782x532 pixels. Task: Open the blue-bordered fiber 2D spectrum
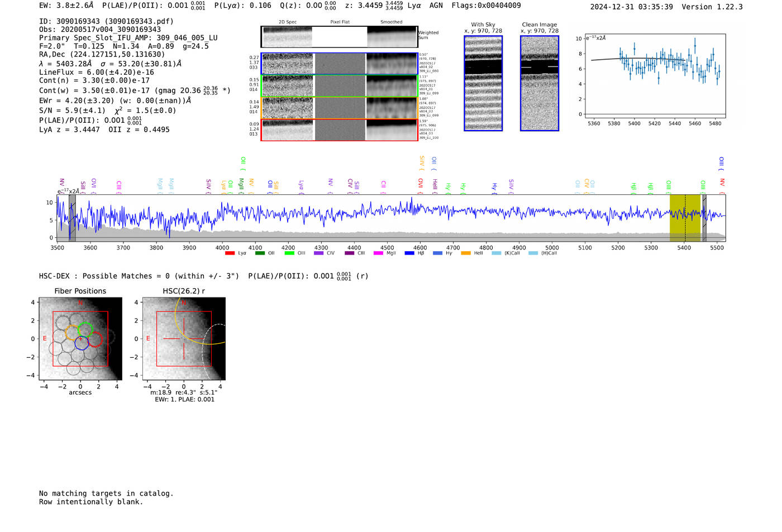pos(287,64)
